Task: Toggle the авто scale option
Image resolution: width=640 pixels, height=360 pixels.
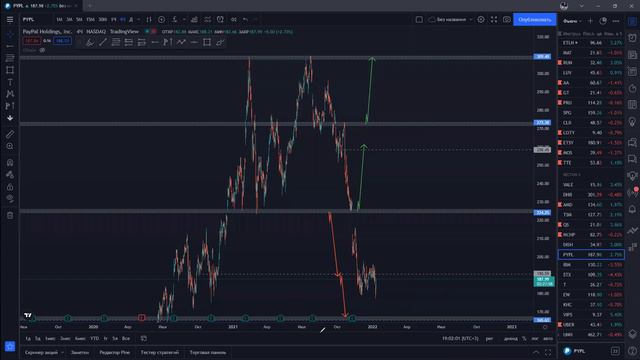Action: point(548,338)
